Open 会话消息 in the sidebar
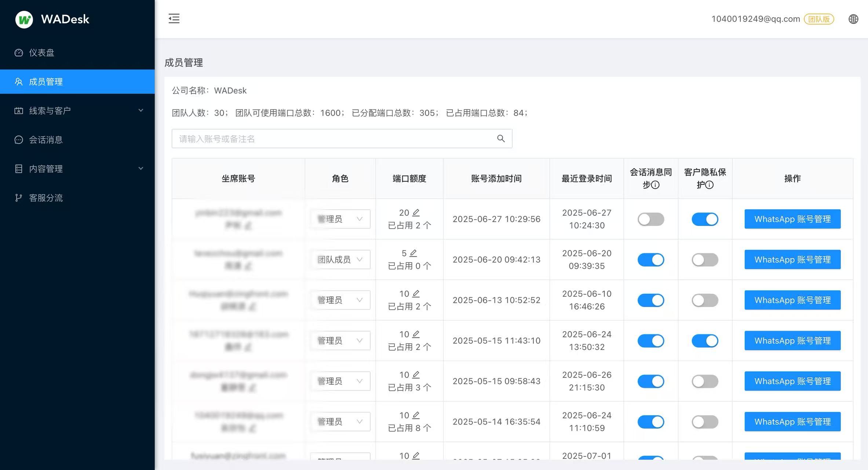Screen dimensions: 868x470 click(x=77, y=140)
